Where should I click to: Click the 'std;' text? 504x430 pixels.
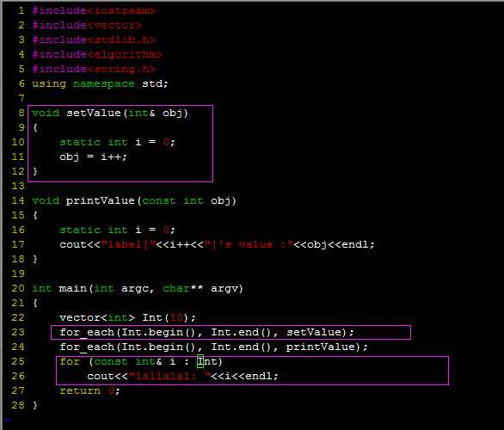[156, 84]
